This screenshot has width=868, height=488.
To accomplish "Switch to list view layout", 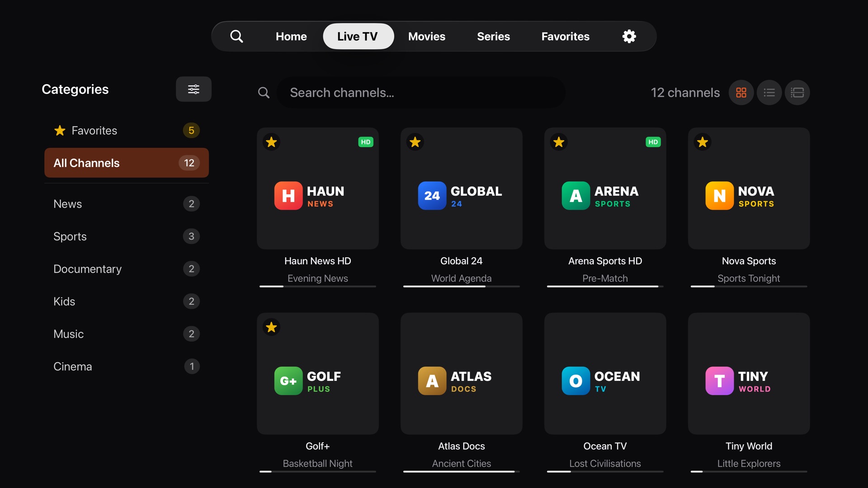I will point(769,93).
